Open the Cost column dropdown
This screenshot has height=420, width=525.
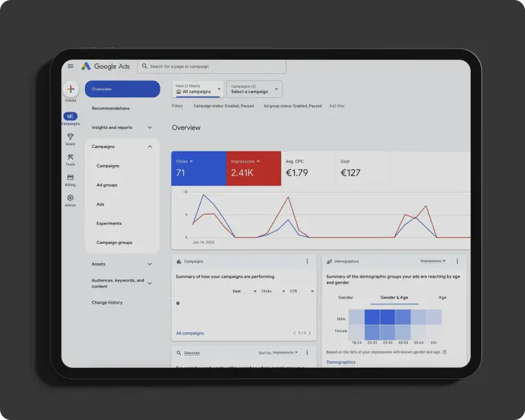tap(245, 291)
